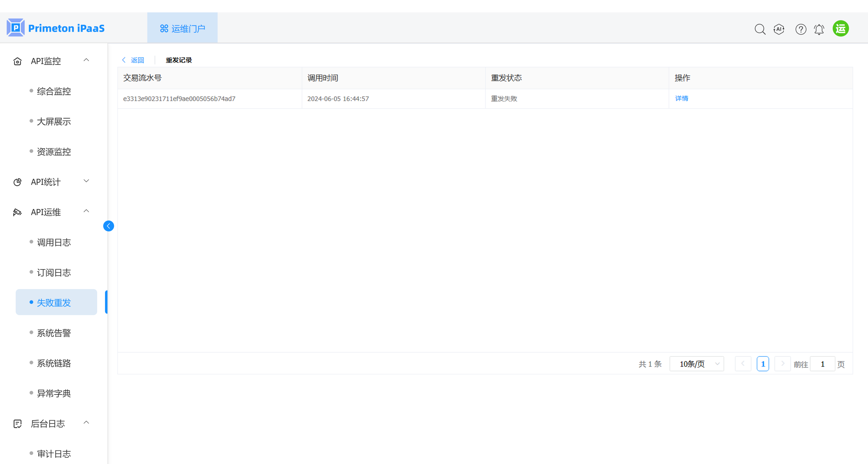Select 系统告警 menu item
868x464 pixels.
click(54, 333)
